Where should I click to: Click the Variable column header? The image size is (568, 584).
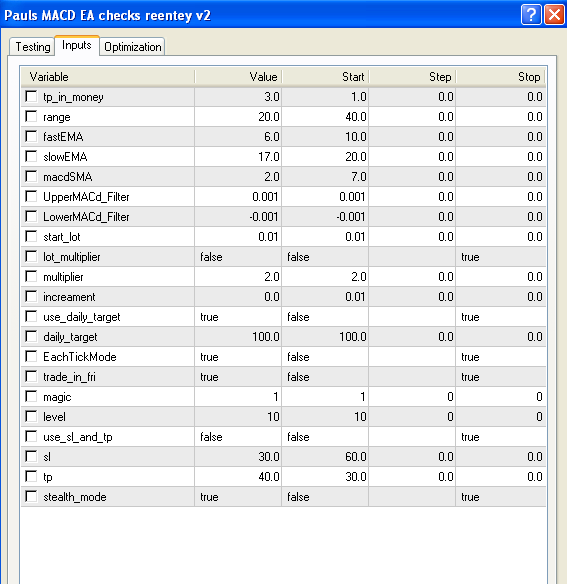pyautogui.click(x=108, y=77)
